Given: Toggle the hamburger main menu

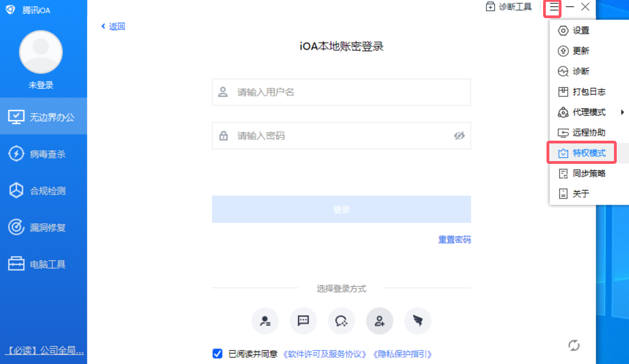Looking at the screenshot, I should pyautogui.click(x=554, y=7).
